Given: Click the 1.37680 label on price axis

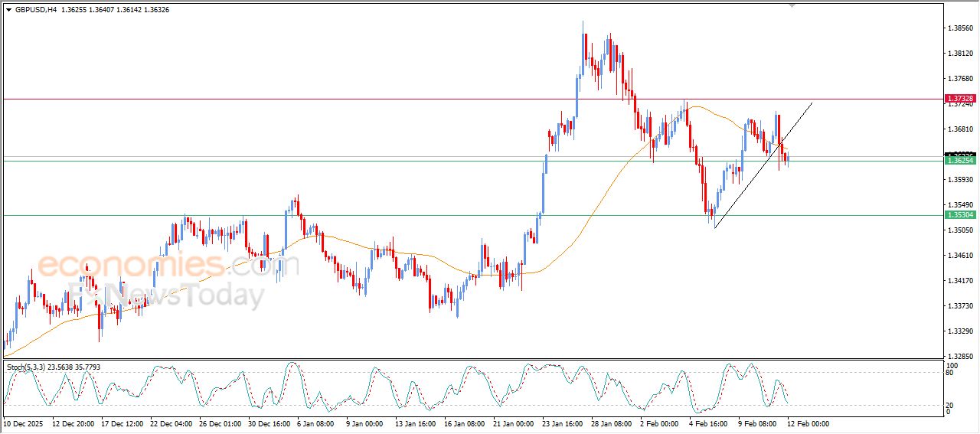Looking at the screenshot, I should 960,79.
